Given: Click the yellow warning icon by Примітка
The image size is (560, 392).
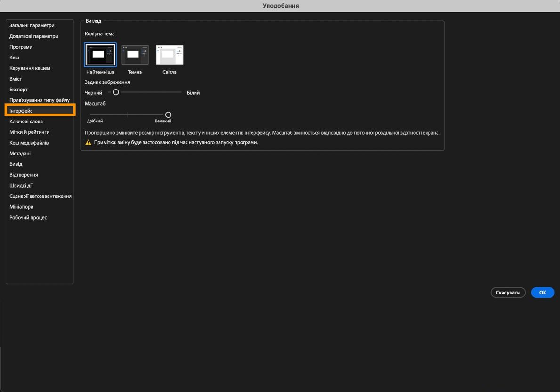Looking at the screenshot, I should point(88,143).
